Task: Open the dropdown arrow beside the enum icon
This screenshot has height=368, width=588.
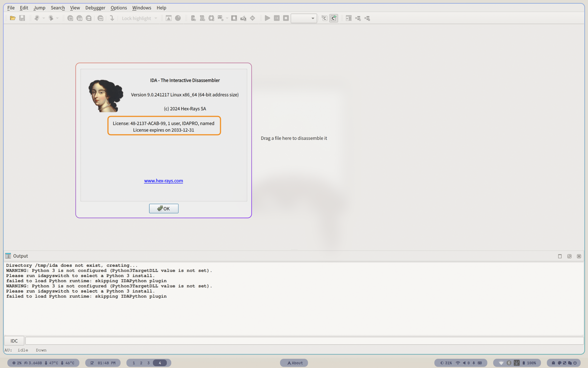Action: tap(227, 18)
